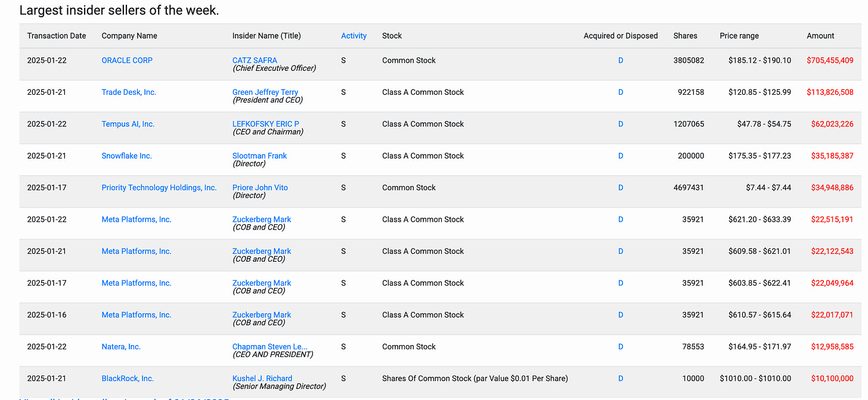Screen dimensions: 868x400
Task: Open insider Chapman Steven Le... link
Action: pyautogui.click(x=270, y=347)
